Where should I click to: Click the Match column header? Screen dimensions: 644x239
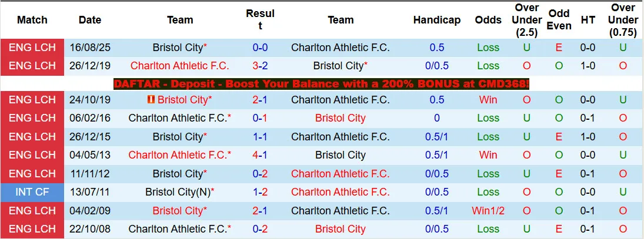[x=32, y=20]
